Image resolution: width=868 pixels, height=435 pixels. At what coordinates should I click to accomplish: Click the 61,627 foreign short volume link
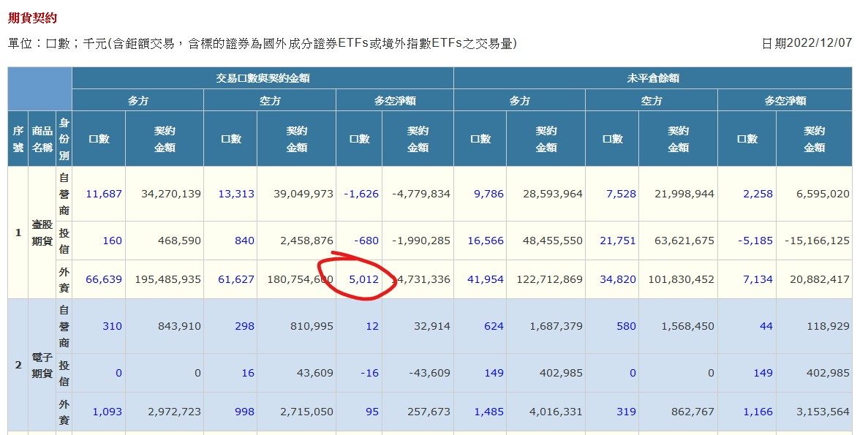click(x=236, y=279)
